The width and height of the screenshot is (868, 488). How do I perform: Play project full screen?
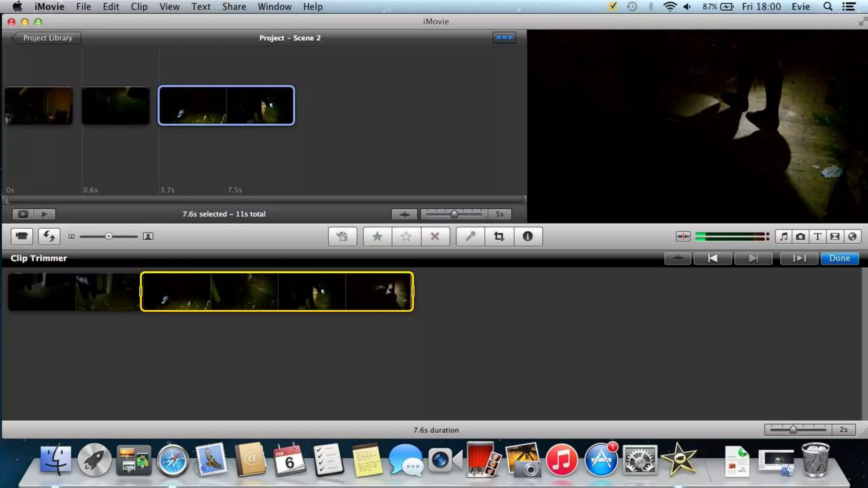(23, 214)
